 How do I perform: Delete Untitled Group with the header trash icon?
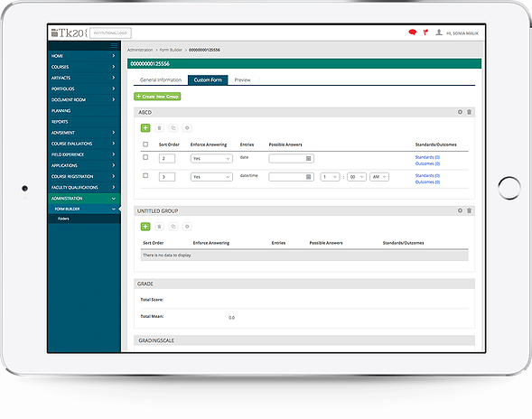(470, 210)
